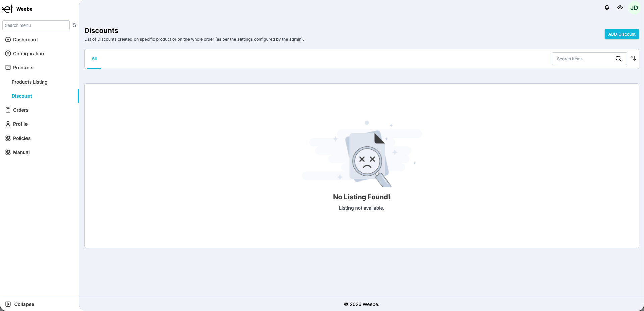Open Orders in the sidebar
This screenshot has height=311, width=644.
point(20,110)
